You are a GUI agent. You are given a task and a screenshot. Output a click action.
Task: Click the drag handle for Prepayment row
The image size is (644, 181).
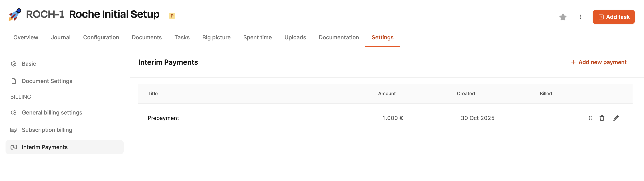pyautogui.click(x=590, y=118)
